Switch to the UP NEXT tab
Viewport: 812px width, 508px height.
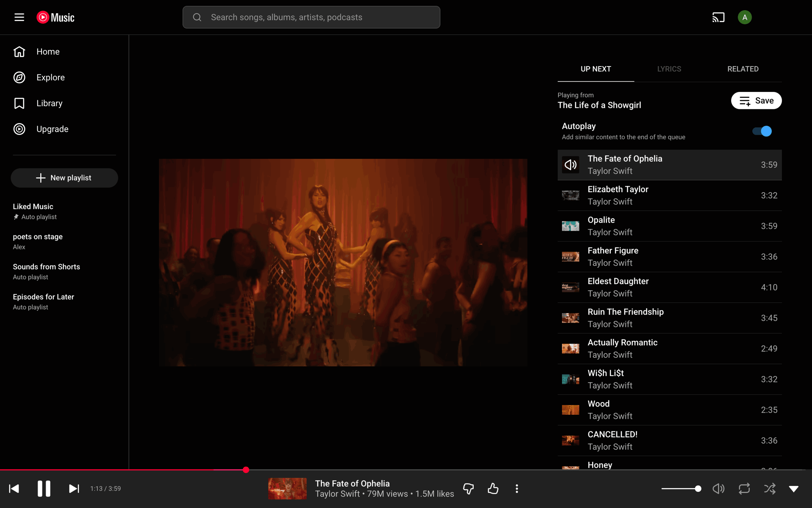[x=596, y=69]
